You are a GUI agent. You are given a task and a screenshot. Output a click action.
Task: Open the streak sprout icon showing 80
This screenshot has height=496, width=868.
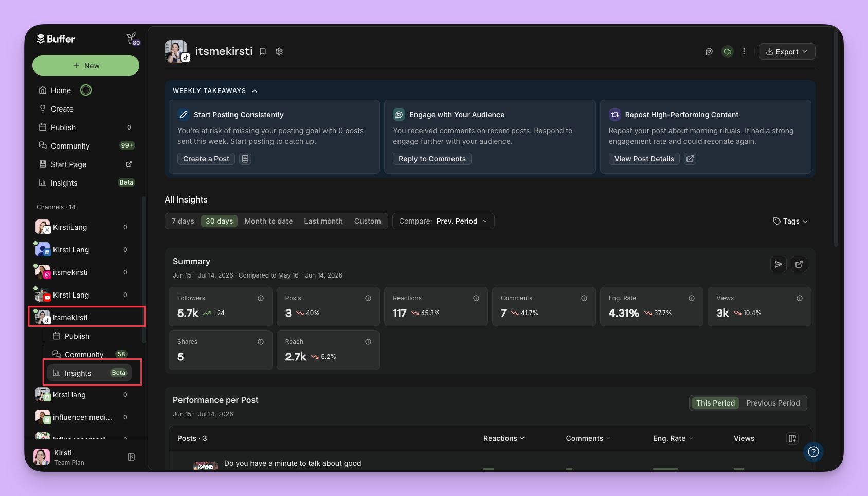tap(133, 39)
